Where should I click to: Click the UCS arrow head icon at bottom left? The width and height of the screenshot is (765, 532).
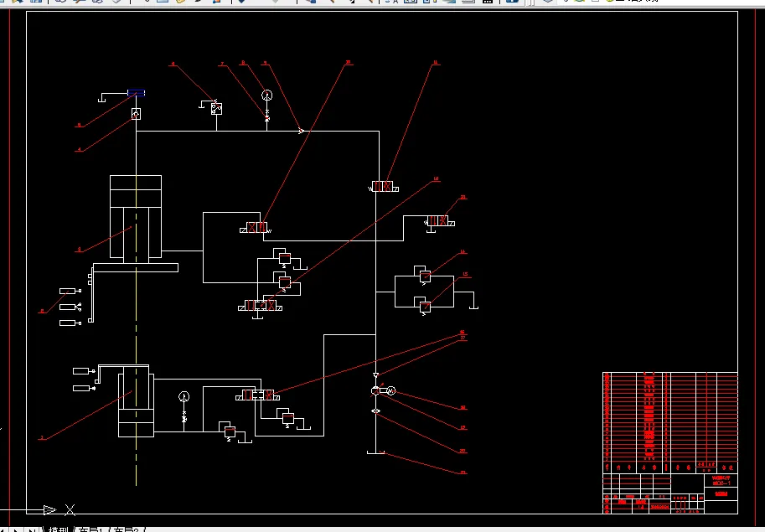coord(49,510)
